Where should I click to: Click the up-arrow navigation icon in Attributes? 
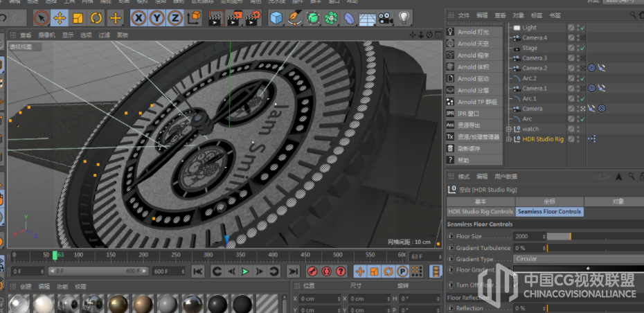(x=619, y=177)
